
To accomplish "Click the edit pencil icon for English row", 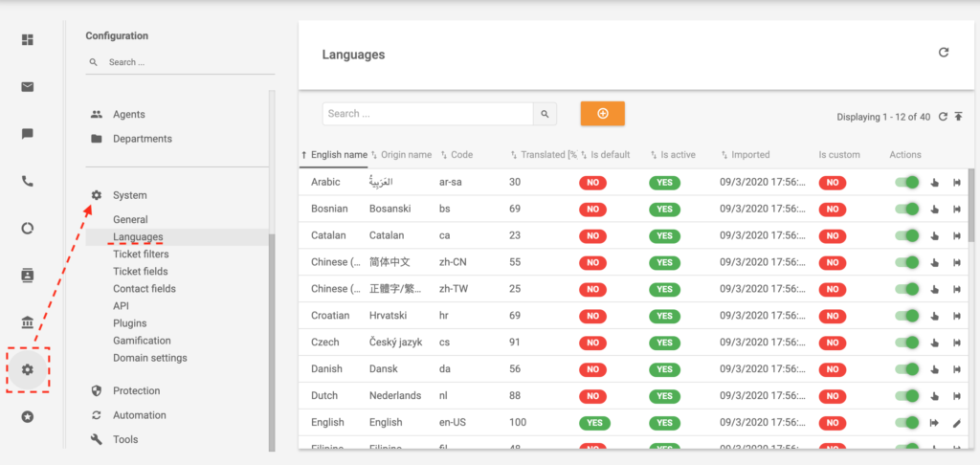I will [956, 422].
